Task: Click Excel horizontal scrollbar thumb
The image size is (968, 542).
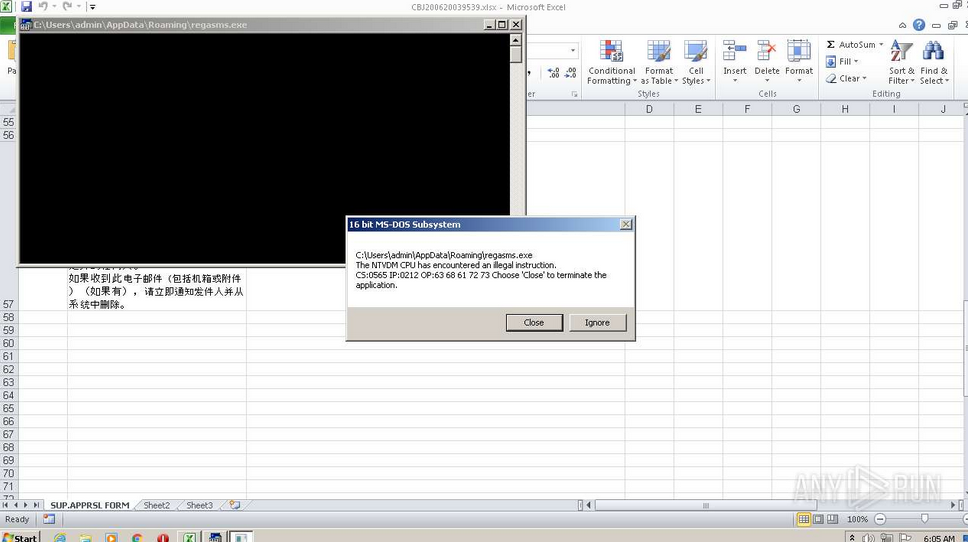Action: coord(705,505)
